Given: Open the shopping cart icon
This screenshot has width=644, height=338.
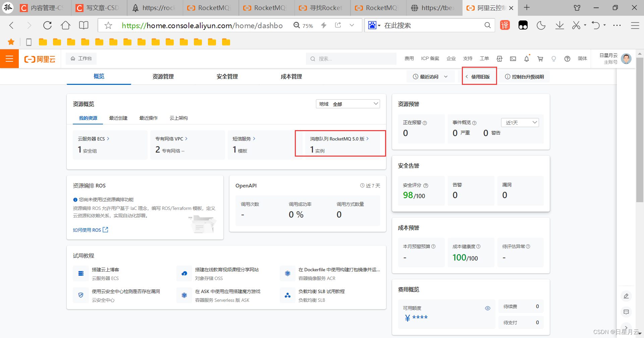Looking at the screenshot, I should [x=540, y=59].
